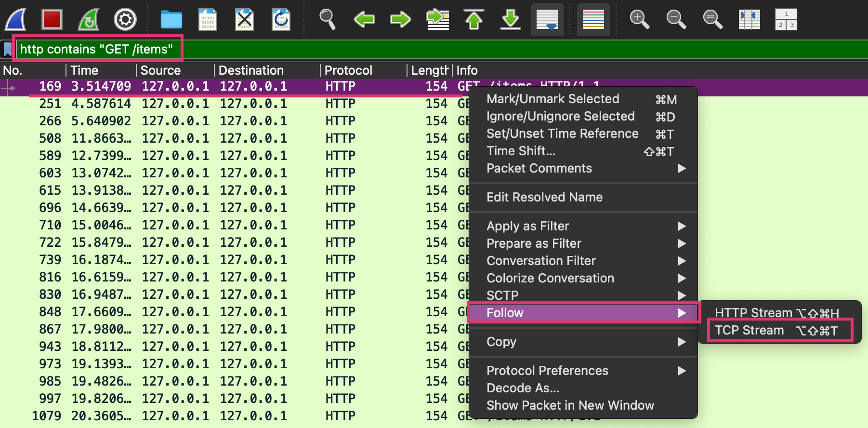Sort by the Source column header
The image size is (868, 428).
point(175,70)
